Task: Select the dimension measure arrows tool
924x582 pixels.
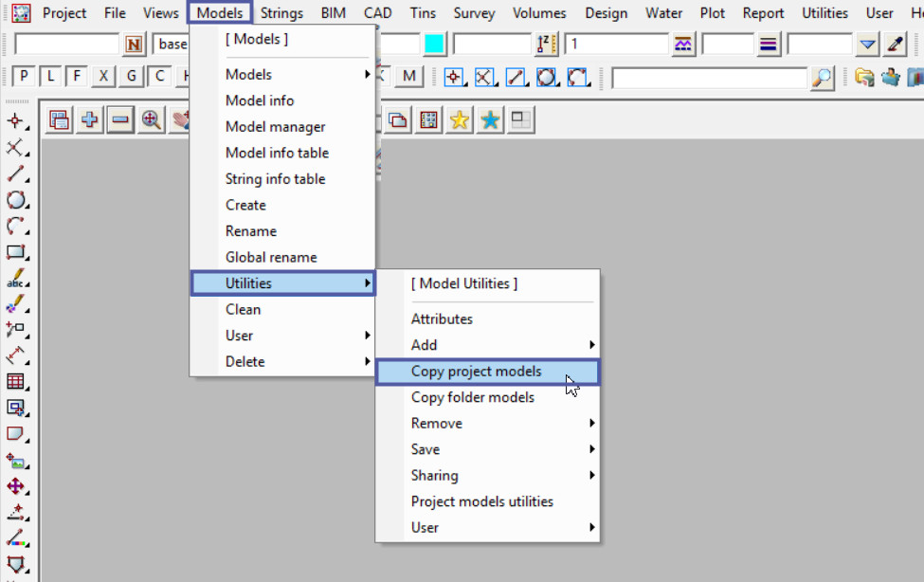Action: pos(16,355)
